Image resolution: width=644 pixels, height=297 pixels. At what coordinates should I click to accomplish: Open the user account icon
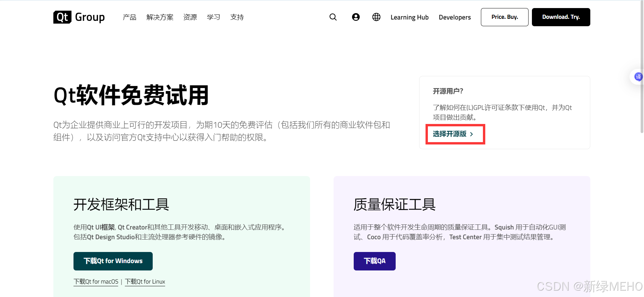[x=356, y=17]
